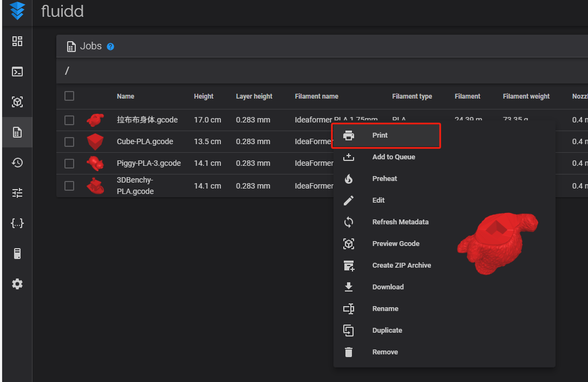Screen dimensions: 588x382
Task: Open the Gcode Preview sidebar icon
Action: [x=17, y=102]
